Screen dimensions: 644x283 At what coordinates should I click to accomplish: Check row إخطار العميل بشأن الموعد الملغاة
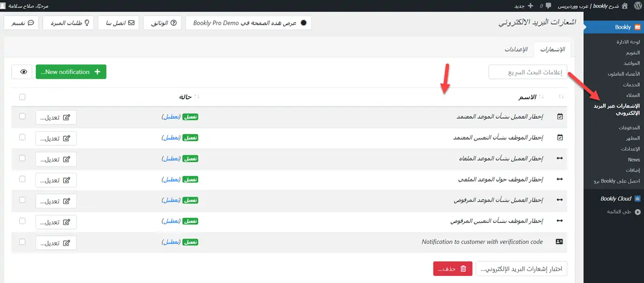click(22, 158)
